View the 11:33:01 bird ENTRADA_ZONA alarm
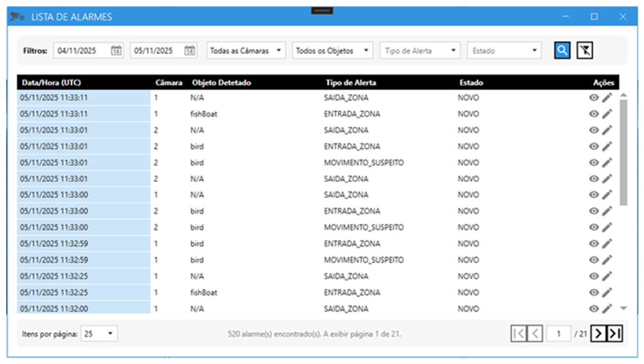644x364 pixels. coord(594,146)
